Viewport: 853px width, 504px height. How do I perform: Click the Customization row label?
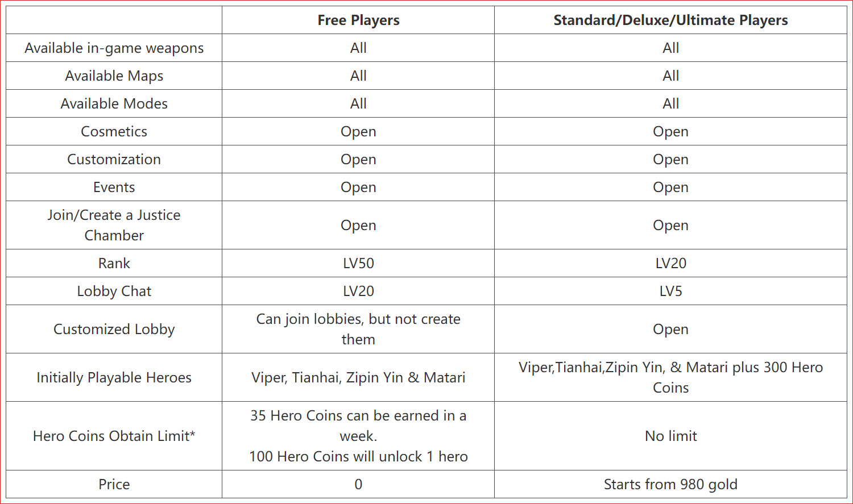point(114,159)
